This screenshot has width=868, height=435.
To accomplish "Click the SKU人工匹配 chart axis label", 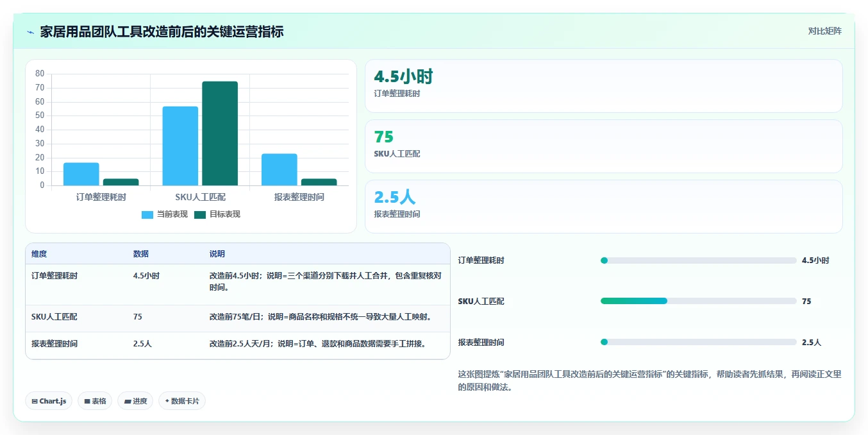I will pyautogui.click(x=200, y=198).
